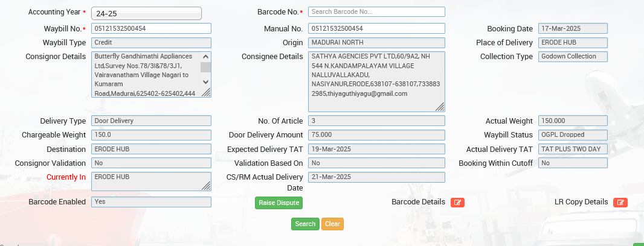
Task: Click the Booking Date field
Action: pyautogui.click(x=573, y=28)
